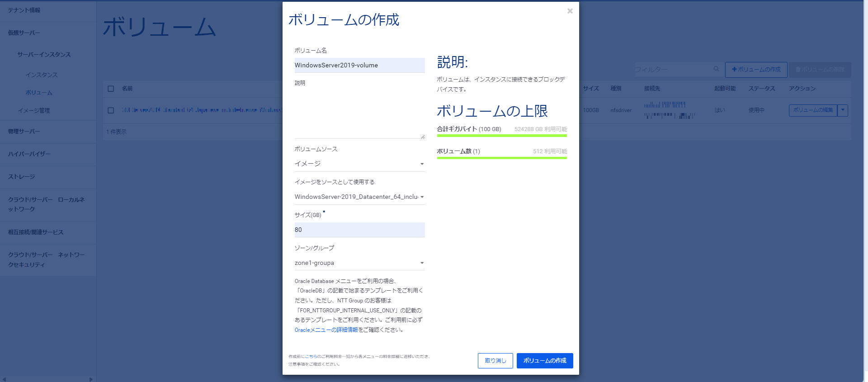Open the pricing list 'こちら' link
Screen dimensions: 868x382
[x=311, y=357]
